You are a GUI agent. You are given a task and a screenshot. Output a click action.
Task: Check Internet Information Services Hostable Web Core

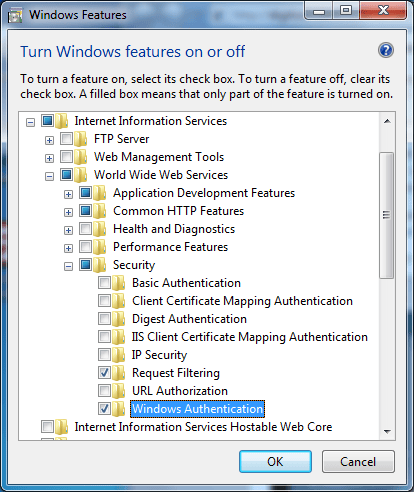click(x=47, y=426)
